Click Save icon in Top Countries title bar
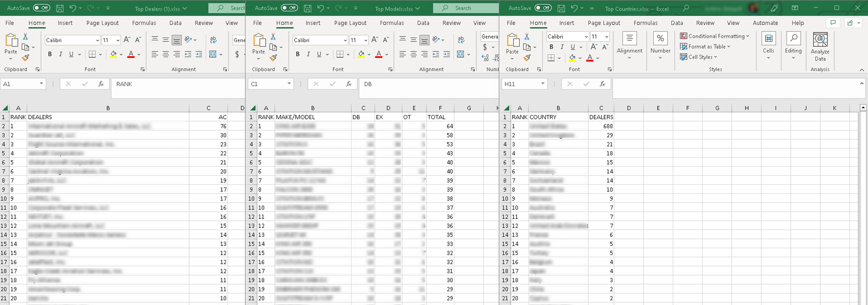This screenshot has width=868, height=305. point(561,8)
